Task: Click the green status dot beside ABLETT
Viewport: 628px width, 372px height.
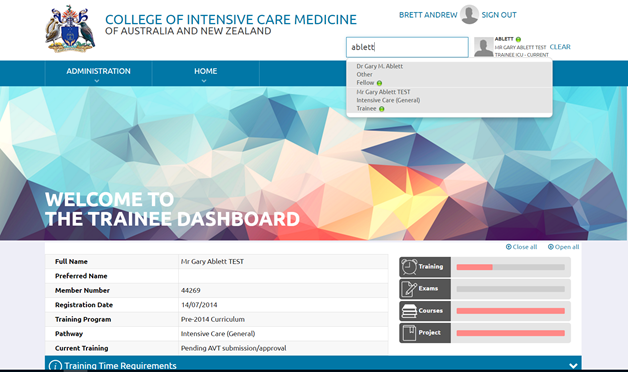Action: 518,39
